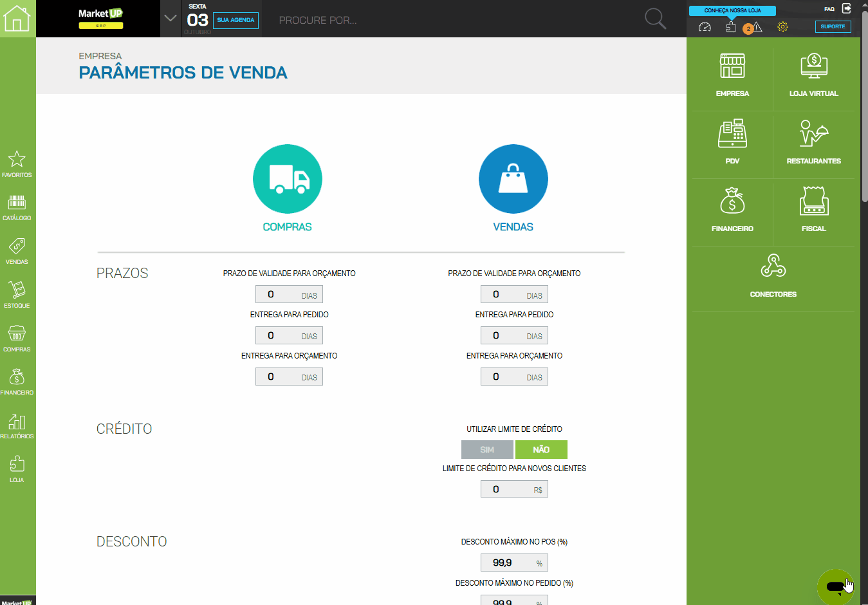This screenshot has width=868, height=605.
Task: Set credit limit toggle to NÃO
Action: 541,449
